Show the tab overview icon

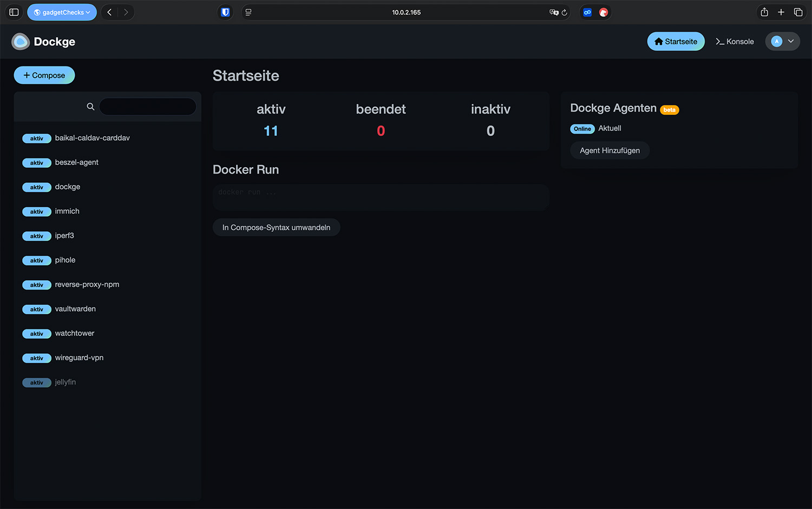pyautogui.click(x=798, y=12)
